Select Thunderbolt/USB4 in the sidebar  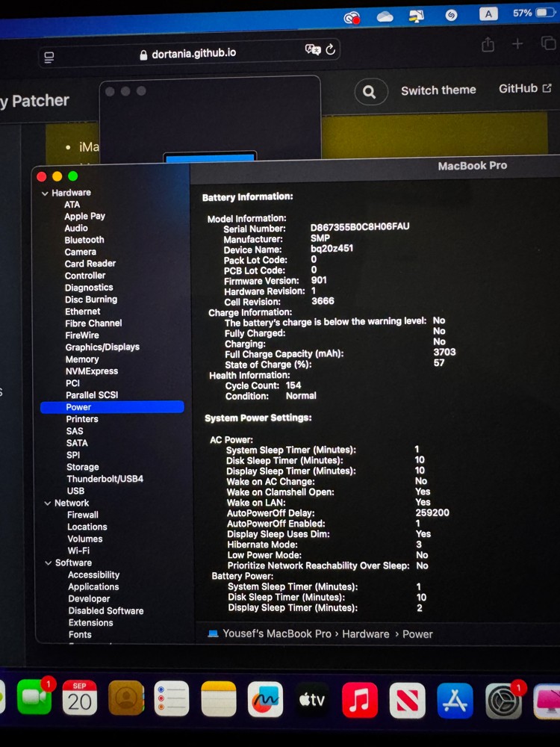point(105,479)
